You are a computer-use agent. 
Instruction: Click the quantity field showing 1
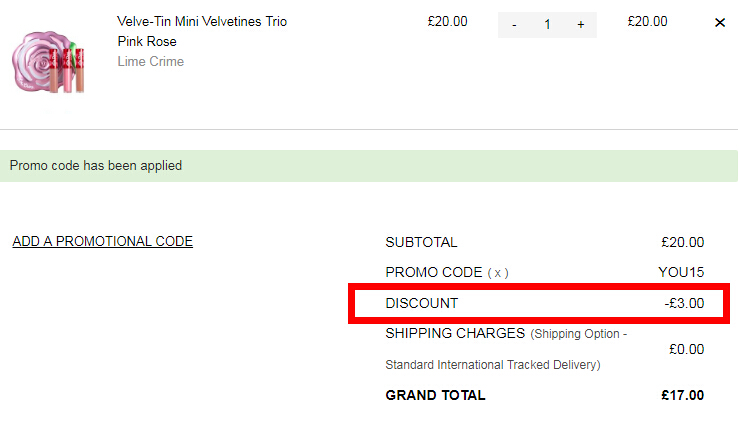click(547, 25)
